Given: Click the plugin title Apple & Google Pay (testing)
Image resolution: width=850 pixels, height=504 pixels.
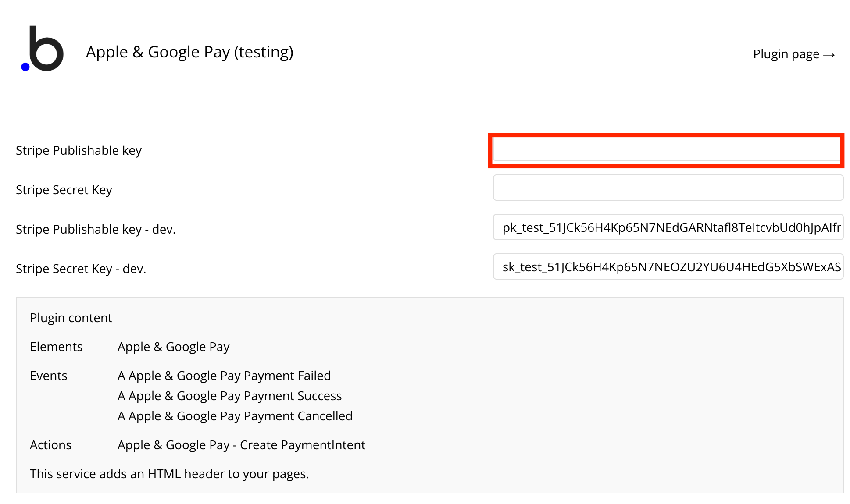Looking at the screenshot, I should coord(189,52).
